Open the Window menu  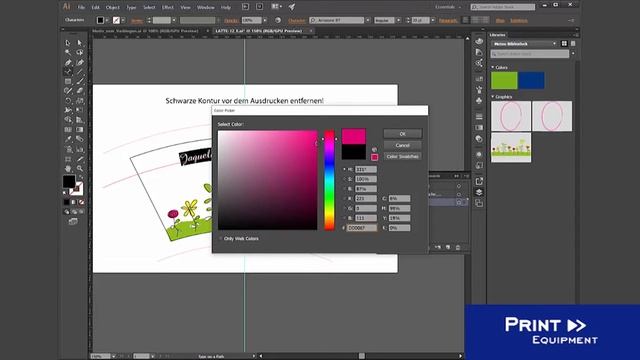pos(206,7)
